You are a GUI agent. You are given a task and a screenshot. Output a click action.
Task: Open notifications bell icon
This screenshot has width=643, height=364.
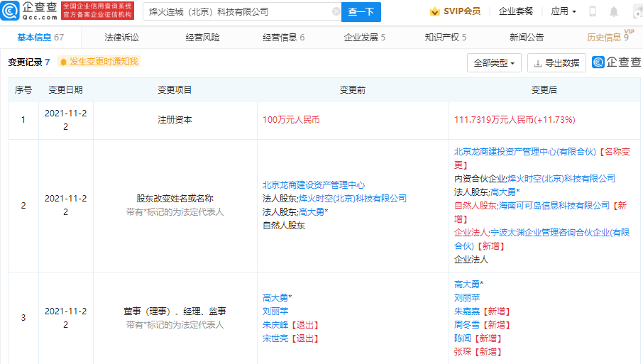[613, 11]
